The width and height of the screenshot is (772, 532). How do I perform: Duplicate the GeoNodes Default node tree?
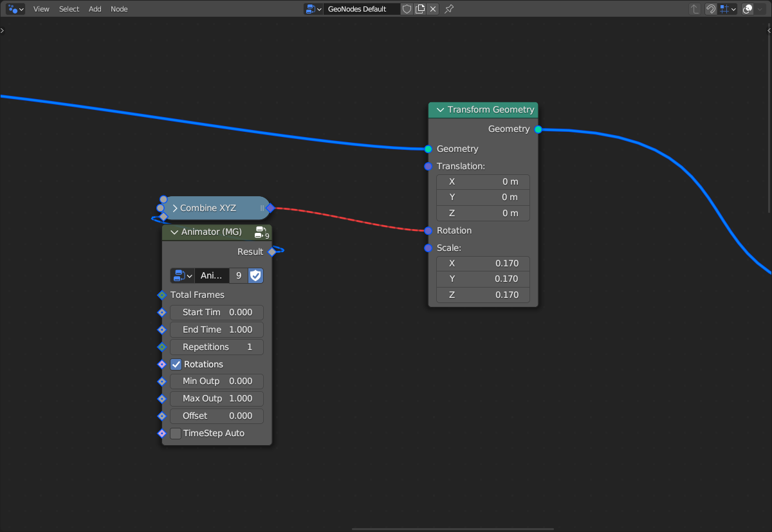(x=420, y=9)
